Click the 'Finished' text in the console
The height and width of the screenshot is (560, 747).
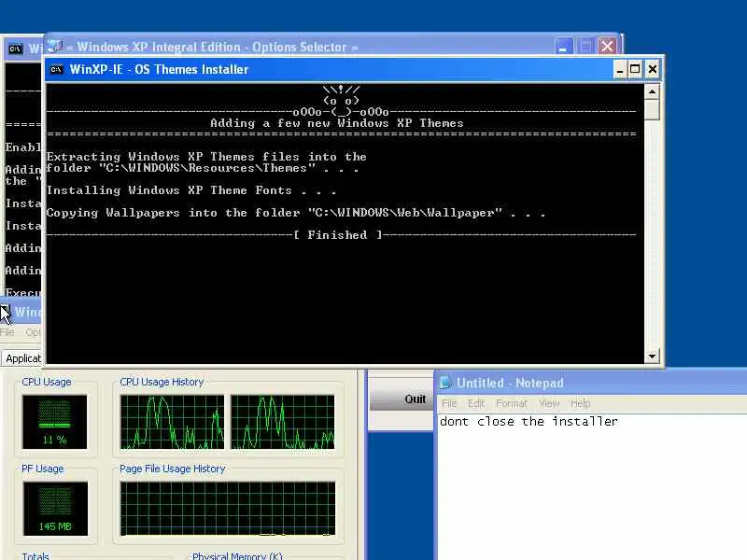[x=338, y=235]
